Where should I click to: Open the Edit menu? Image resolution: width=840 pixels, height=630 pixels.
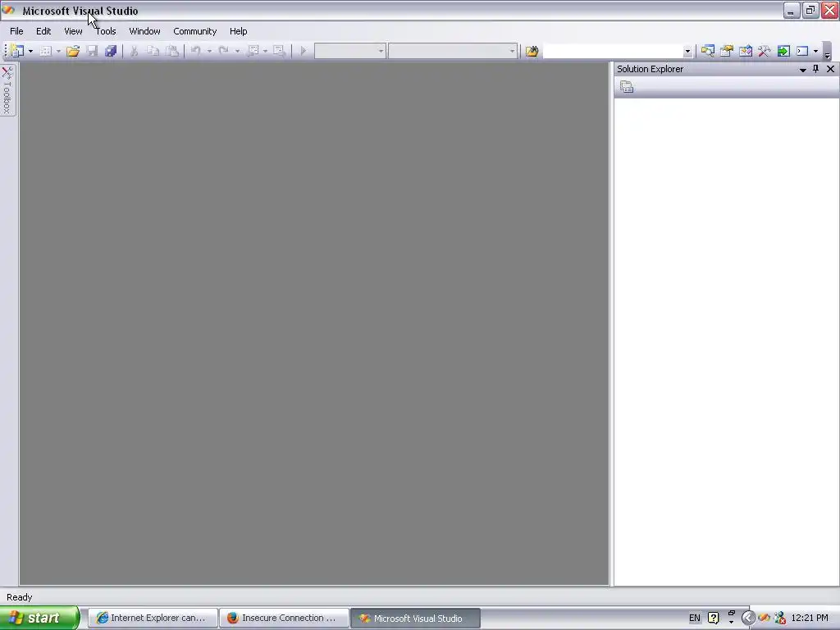(x=43, y=31)
